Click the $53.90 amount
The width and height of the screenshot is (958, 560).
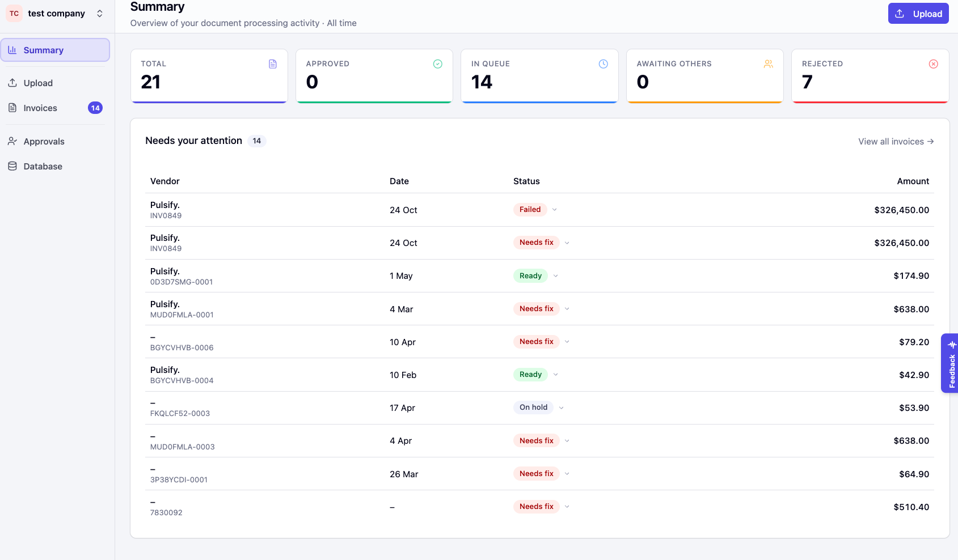pos(914,408)
